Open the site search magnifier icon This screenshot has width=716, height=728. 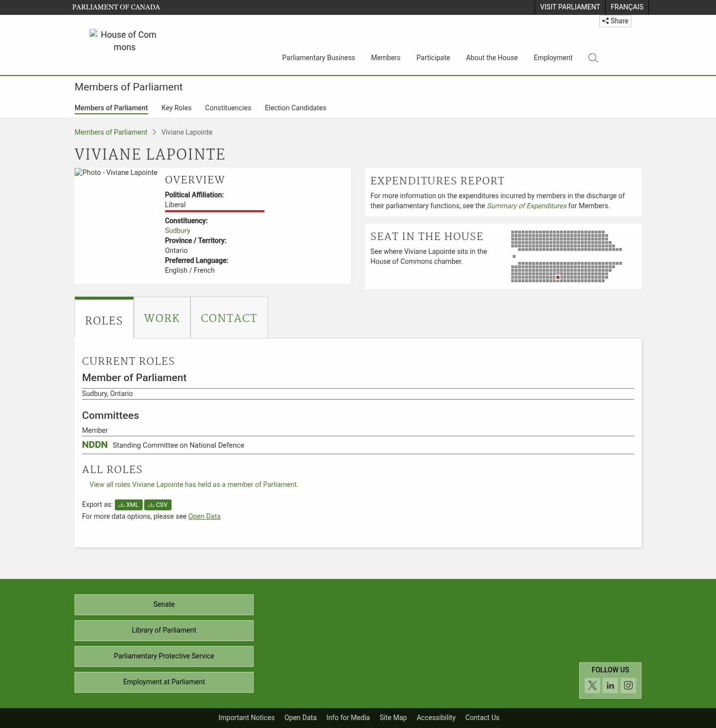593,58
